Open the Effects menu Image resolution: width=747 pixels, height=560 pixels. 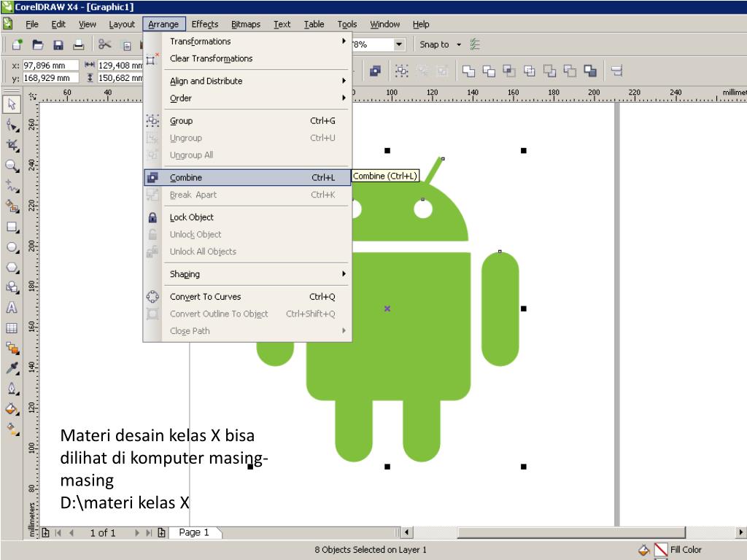point(205,24)
